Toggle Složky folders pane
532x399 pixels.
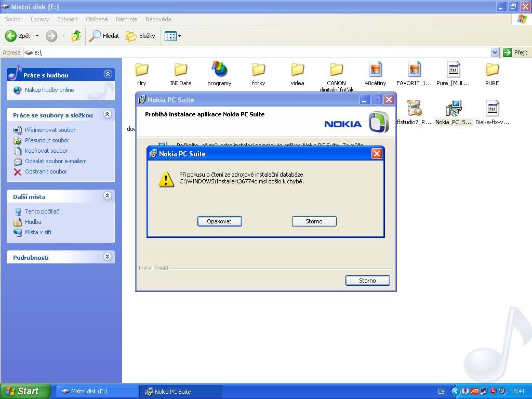[140, 36]
